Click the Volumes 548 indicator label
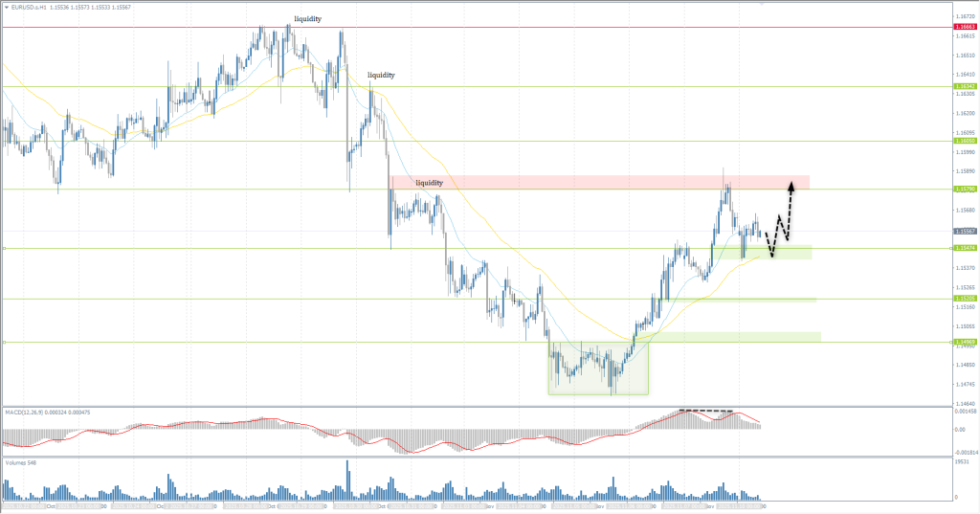980x514 pixels. coord(19,462)
